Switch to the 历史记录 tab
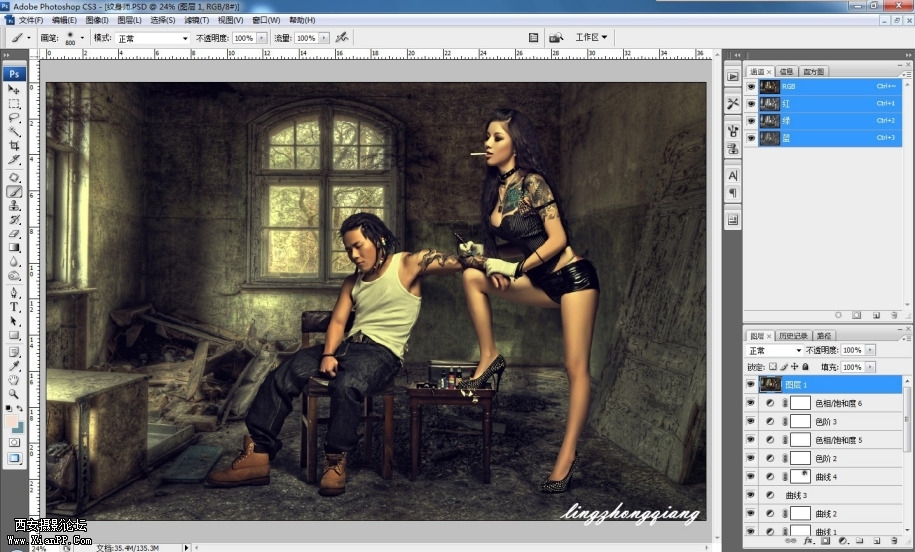 click(795, 336)
